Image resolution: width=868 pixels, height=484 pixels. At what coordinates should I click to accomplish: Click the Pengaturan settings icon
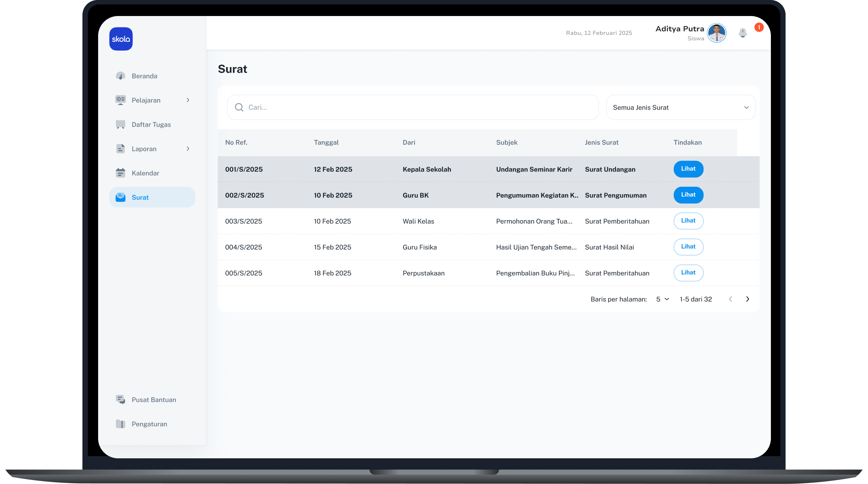point(120,424)
